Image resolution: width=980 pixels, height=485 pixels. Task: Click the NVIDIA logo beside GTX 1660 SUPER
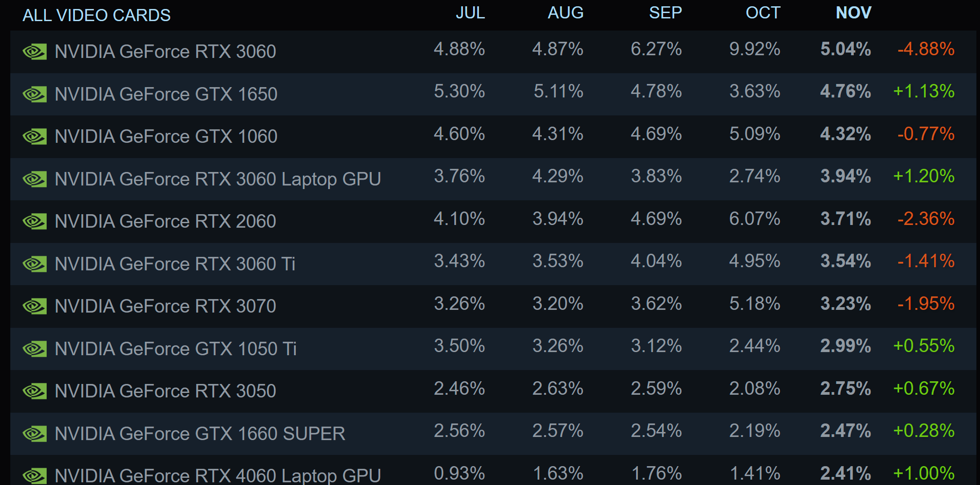(35, 434)
